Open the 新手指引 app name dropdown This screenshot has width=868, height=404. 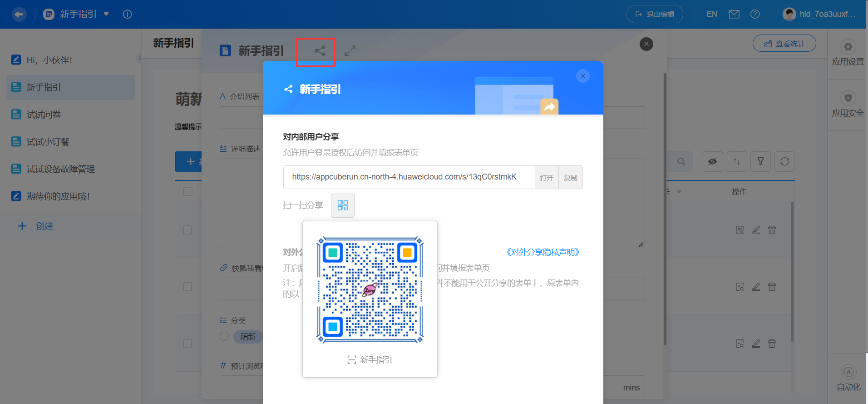pyautogui.click(x=106, y=14)
